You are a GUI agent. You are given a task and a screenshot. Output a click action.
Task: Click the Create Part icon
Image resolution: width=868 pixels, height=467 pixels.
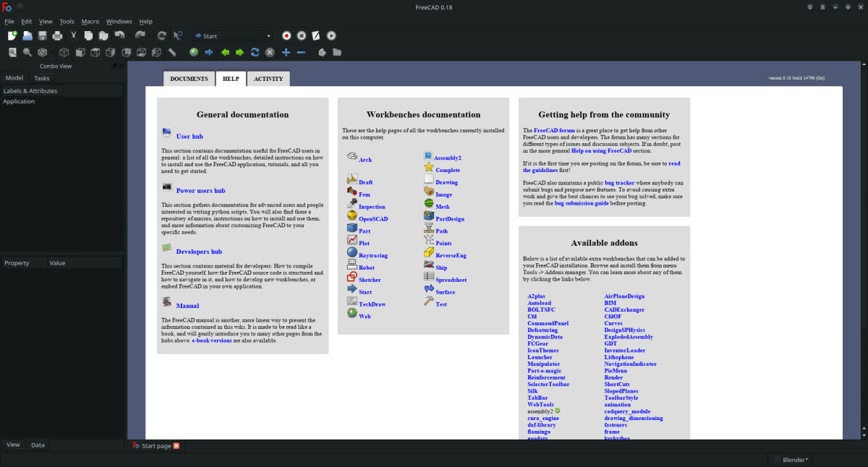pos(323,52)
